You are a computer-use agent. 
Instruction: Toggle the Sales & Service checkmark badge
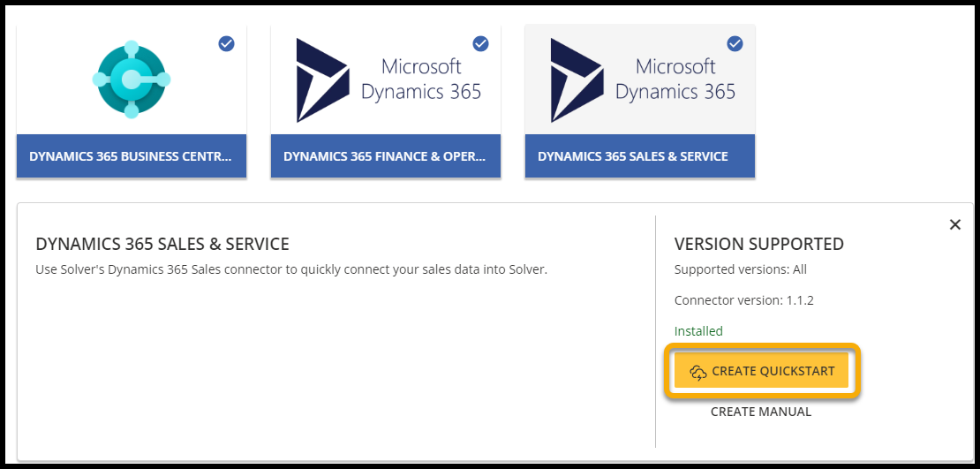(x=735, y=43)
